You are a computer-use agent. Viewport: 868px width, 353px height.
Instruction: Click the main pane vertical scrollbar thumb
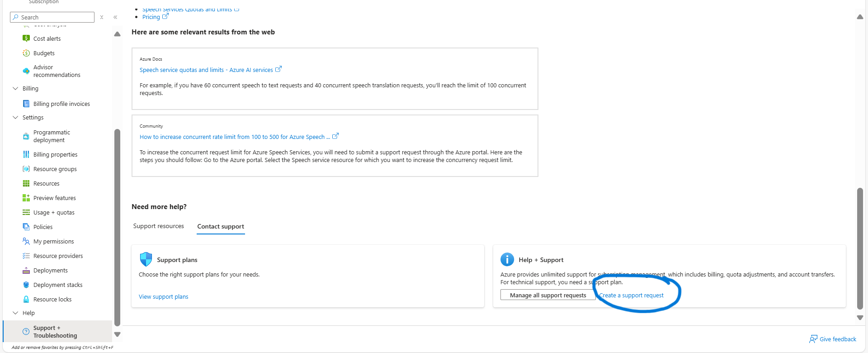click(860, 248)
